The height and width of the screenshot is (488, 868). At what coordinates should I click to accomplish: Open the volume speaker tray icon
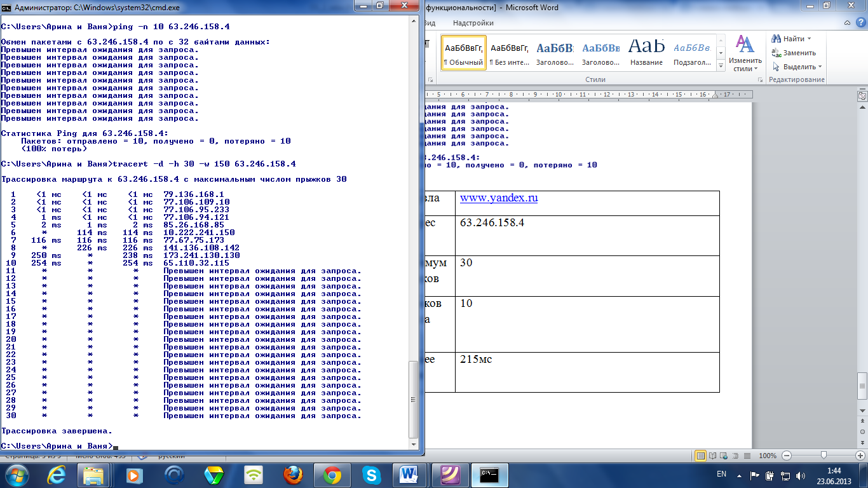801,475
